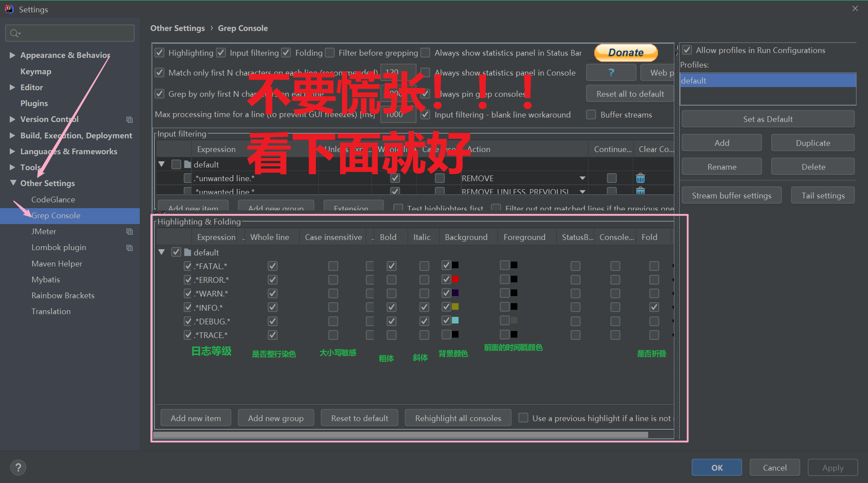Expand the Editor section
The image size is (868, 483).
pyautogui.click(x=12, y=87)
